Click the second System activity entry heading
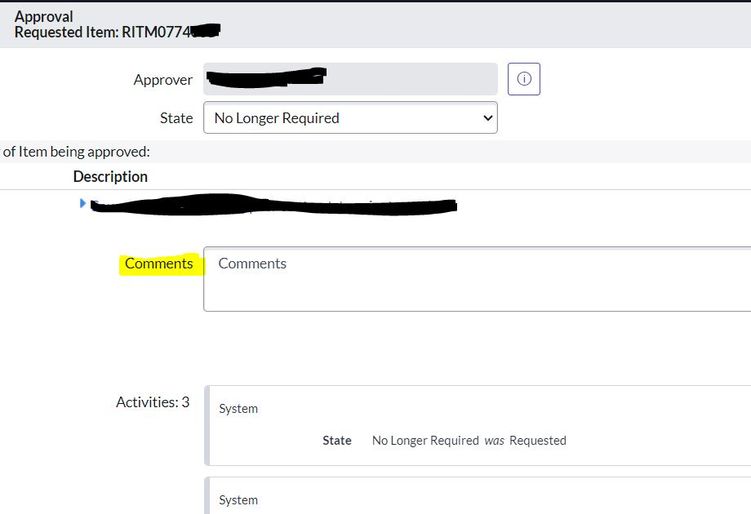751x514 pixels. (x=238, y=500)
